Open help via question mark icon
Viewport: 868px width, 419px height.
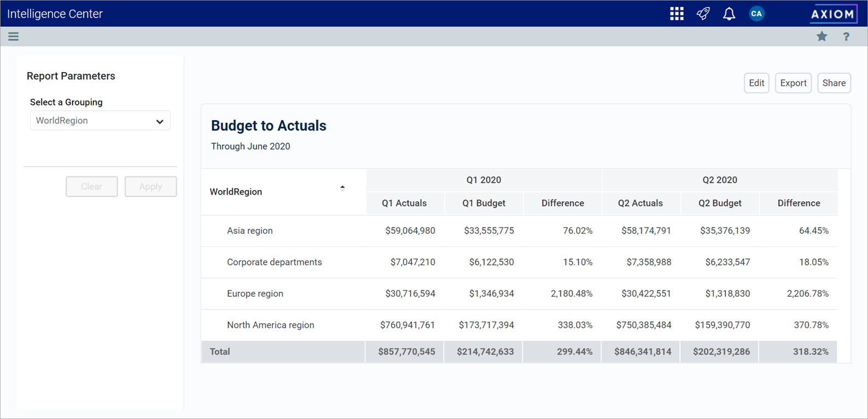[x=846, y=37]
